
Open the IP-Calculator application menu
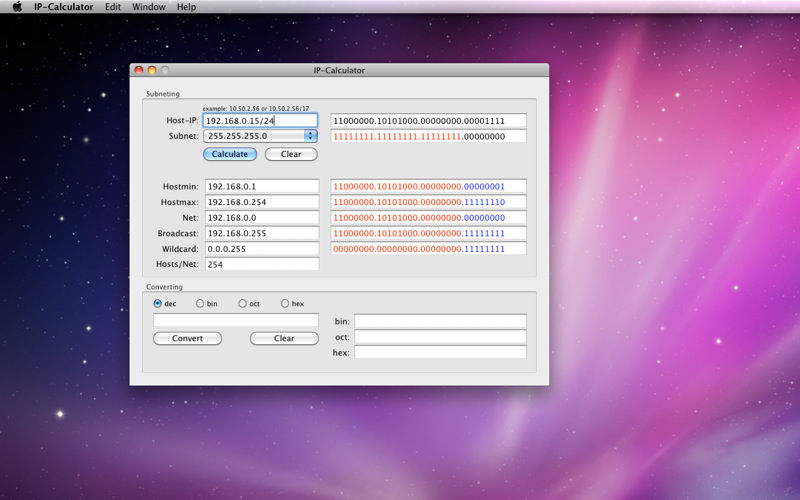tap(64, 7)
